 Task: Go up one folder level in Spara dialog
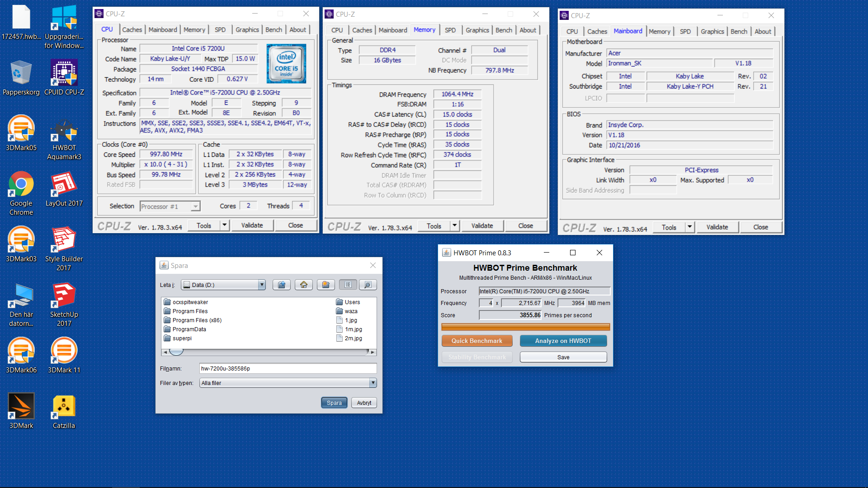tap(282, 285)
